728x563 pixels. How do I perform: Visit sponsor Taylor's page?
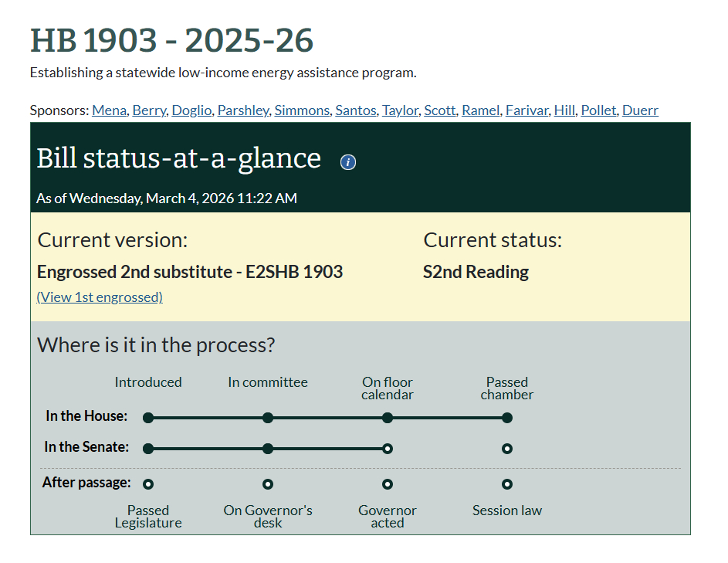(401, 110)
